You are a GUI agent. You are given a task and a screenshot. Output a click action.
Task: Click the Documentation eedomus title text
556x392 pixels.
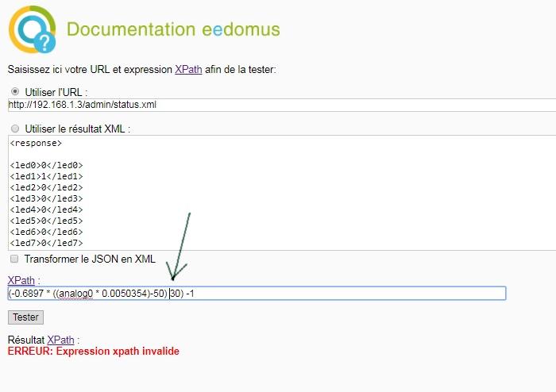(x=173, y=29)
